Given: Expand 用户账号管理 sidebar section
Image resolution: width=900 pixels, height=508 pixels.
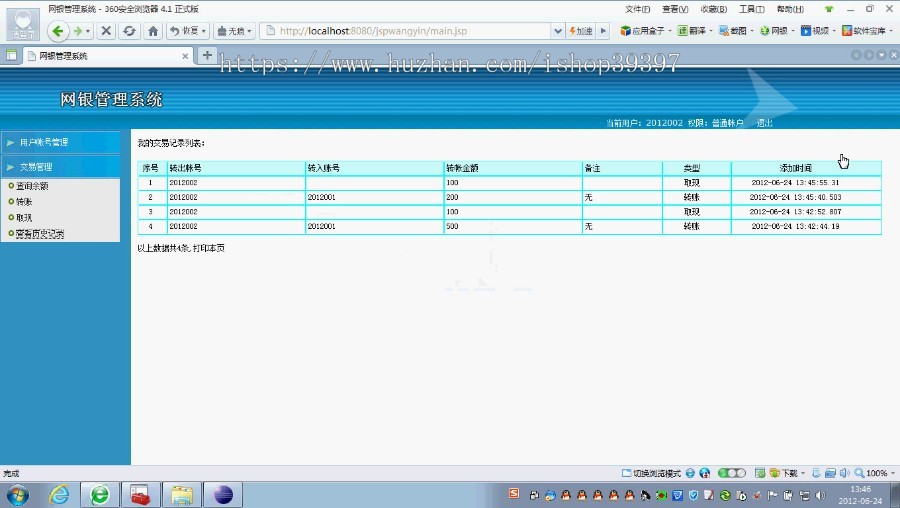Looking at the screenshot, I should click(60, 142).
